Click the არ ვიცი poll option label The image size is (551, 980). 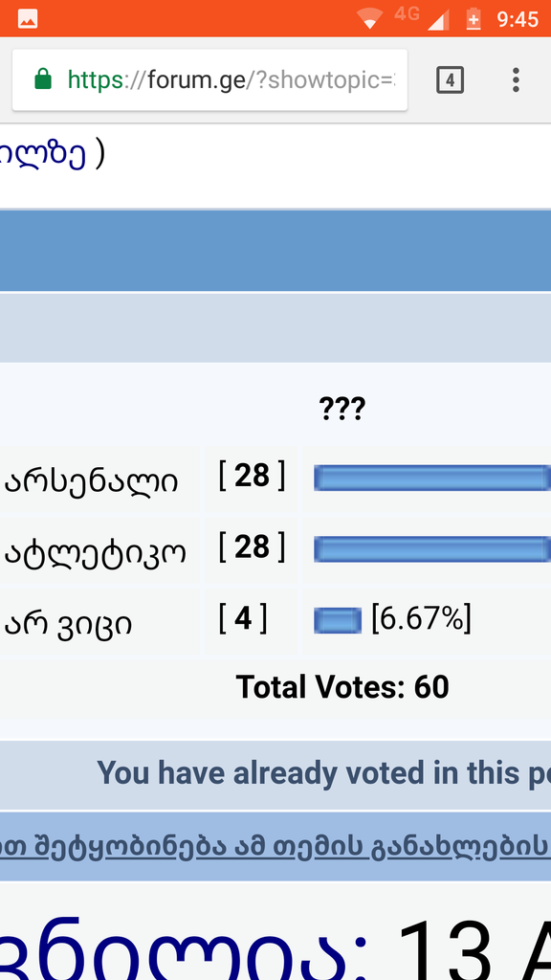click(x=68, y=624)
